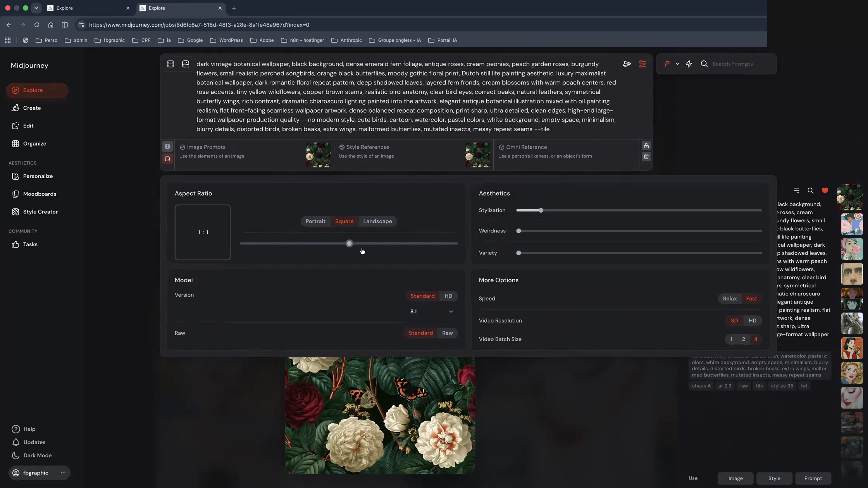868x488 pixels.
Task: Click the aspect ratio slider handle
Action: (x=349, y=244)
